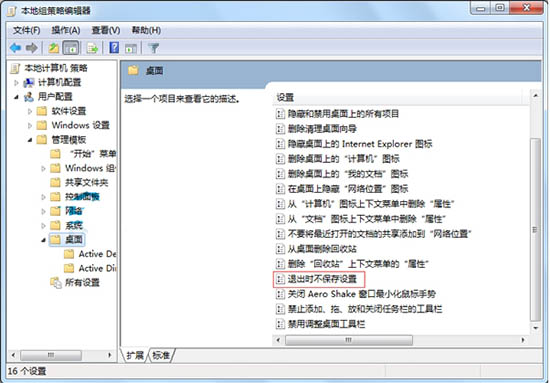Open the 查看(V) menu

pyautogui.click(x=106, y=31)
